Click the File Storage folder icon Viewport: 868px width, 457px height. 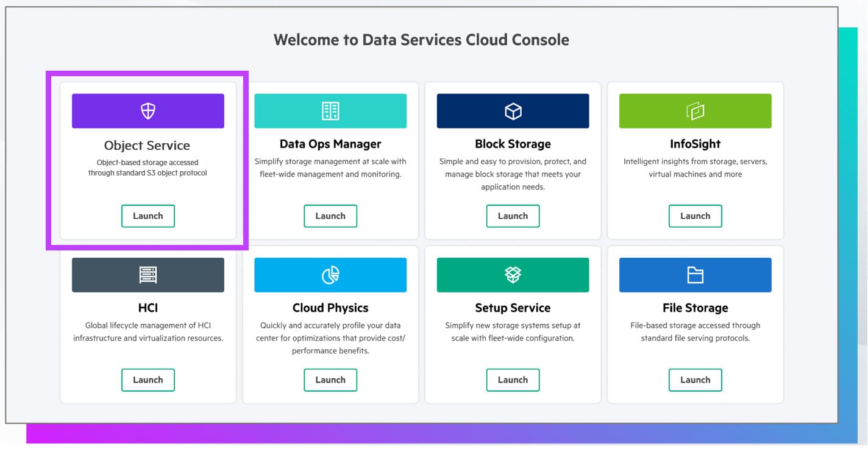point(695,275)
